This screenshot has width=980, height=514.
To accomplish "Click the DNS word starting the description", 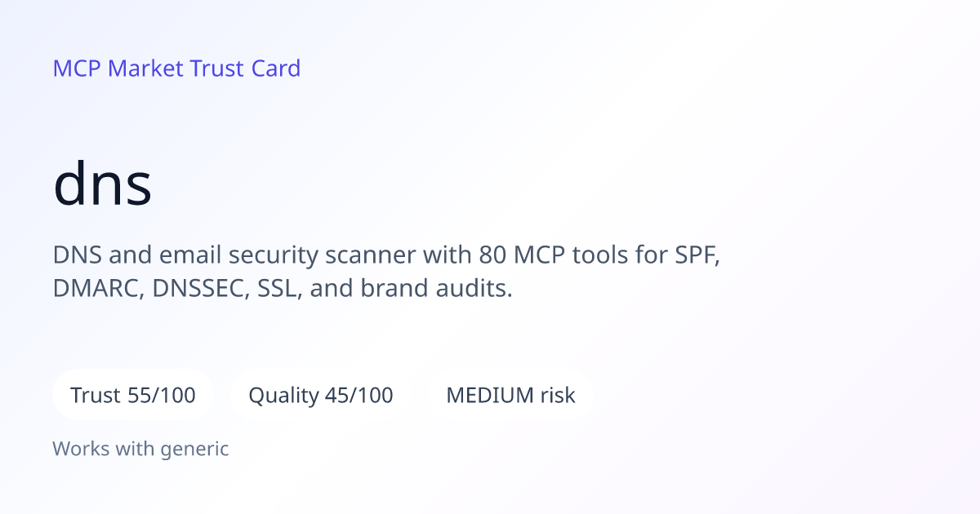I will pos(77,255).
